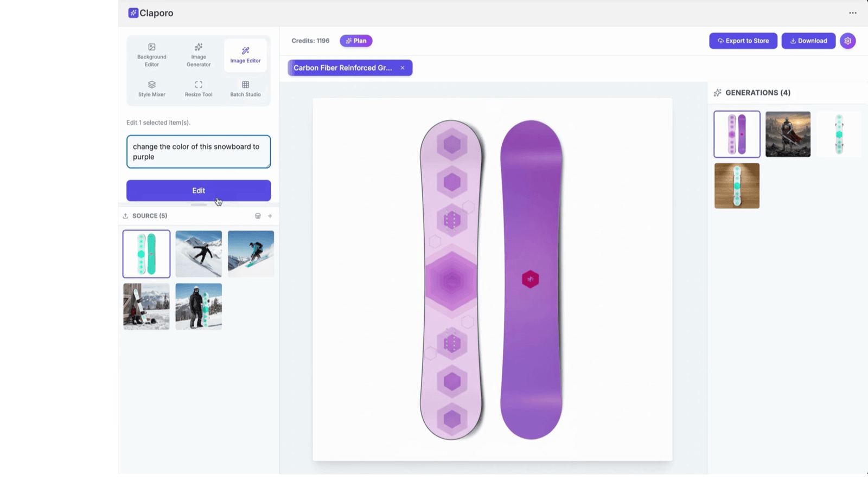
Task: Click the Export to Store button
Action: point(743,41)
